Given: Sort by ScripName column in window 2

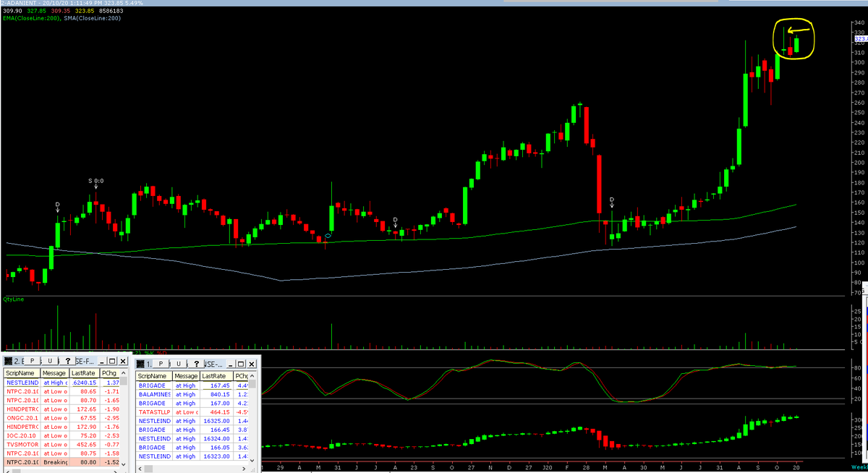Looking at the screenshot, I should 22,373.
